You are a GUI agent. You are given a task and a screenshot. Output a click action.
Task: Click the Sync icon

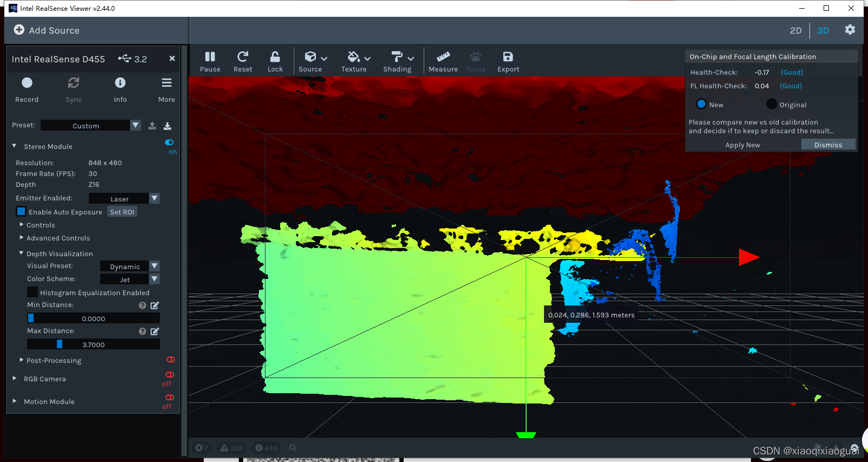click(x=74, y=82)
